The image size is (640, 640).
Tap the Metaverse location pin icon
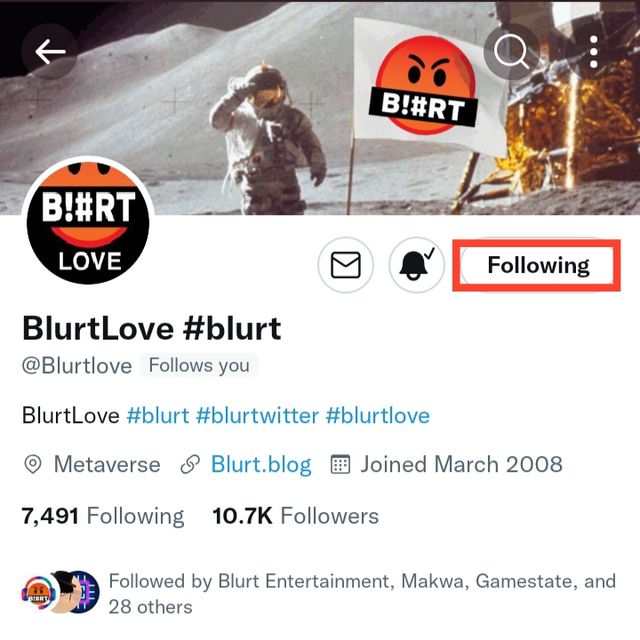pyautogui.click(x=33, y=465)
